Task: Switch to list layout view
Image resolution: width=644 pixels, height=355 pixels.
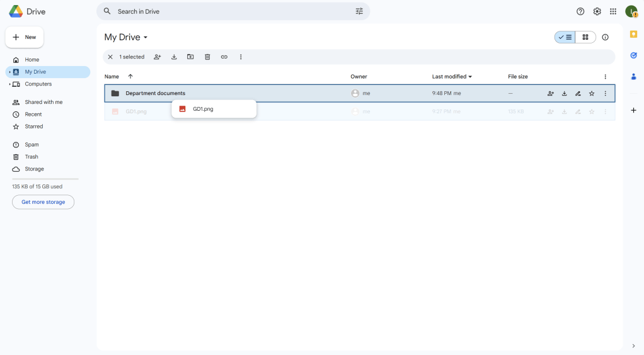Action: point(565,37)
